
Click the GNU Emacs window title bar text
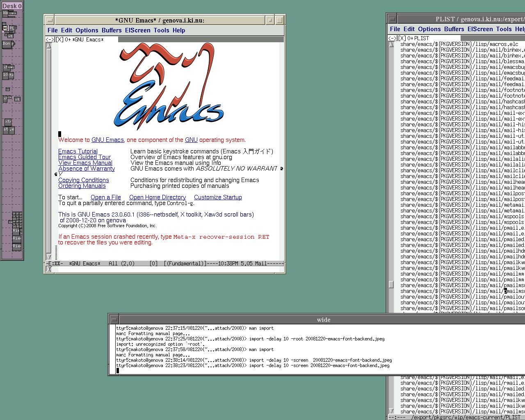160,20
